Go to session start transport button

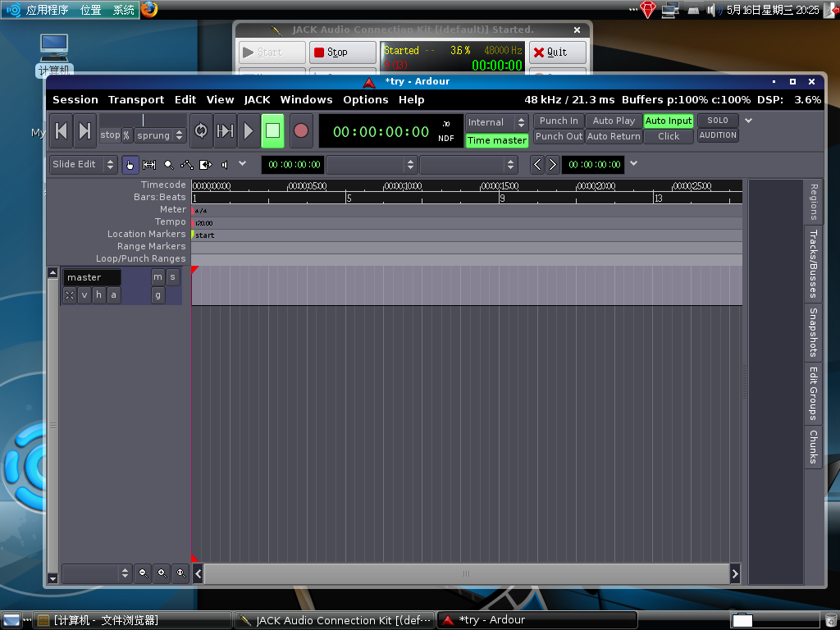pos(61,130)
